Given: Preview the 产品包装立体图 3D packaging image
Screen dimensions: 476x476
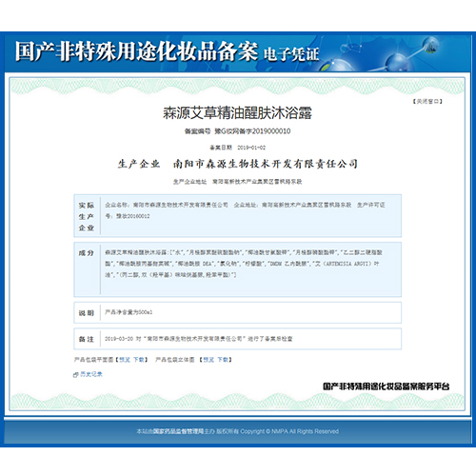Looking at the screenshot, I should click(208, 360).
